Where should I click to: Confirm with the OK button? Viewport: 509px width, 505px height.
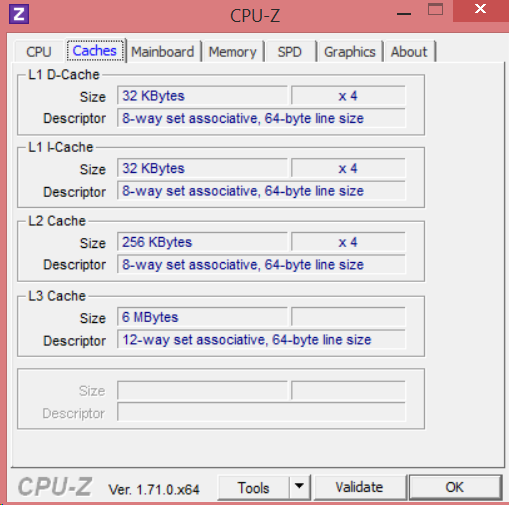pyautogui.click(x=455, y=487)
